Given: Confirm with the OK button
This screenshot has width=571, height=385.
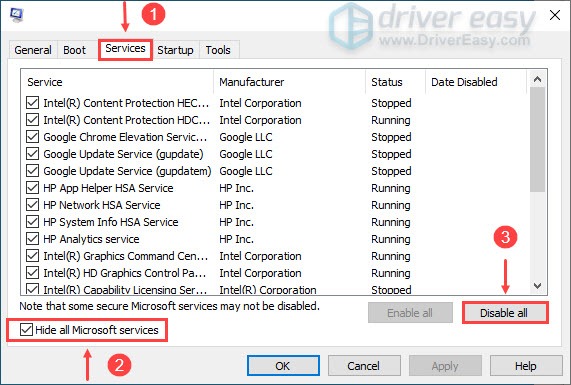Looking at the screenshot, I should tap(283, 366).
